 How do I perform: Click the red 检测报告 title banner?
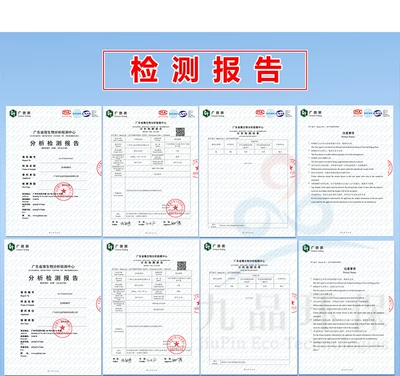205,70
